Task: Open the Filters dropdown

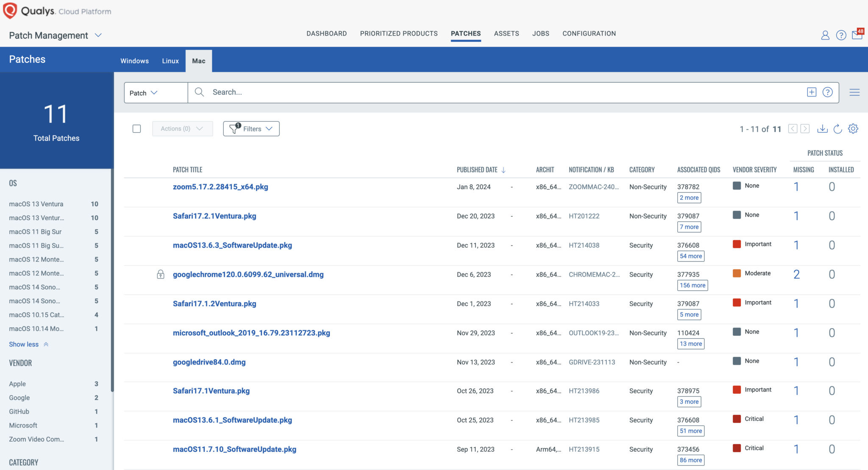Action: tap(251, 128)
